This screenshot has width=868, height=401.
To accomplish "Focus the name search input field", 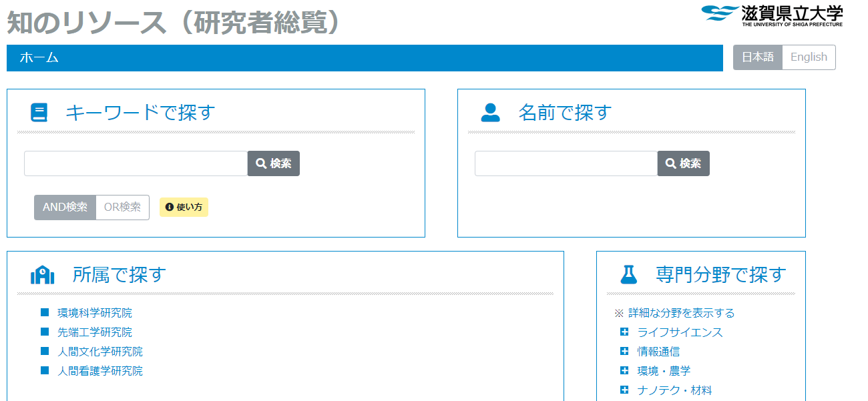I will point(566,163).
